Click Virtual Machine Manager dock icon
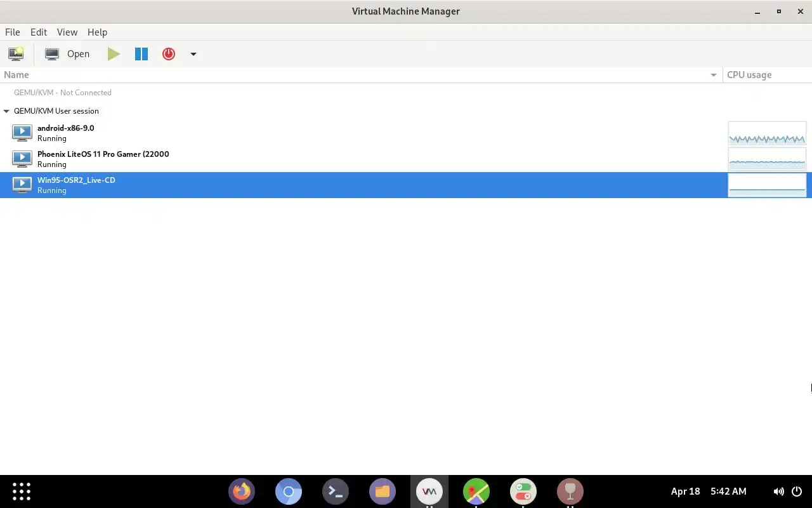The image size is (812, 508). click(x=429, y=491)
